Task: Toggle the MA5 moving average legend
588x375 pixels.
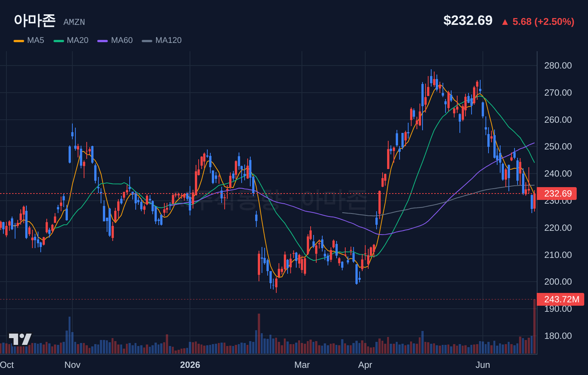Action: click(29, 40)
